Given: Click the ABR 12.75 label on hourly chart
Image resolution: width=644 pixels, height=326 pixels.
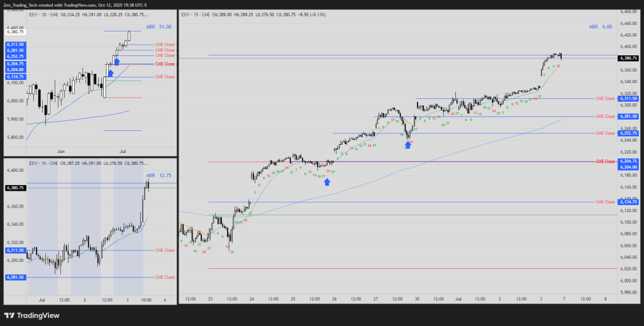Looking at the screenshot, I should pos(158,176).
